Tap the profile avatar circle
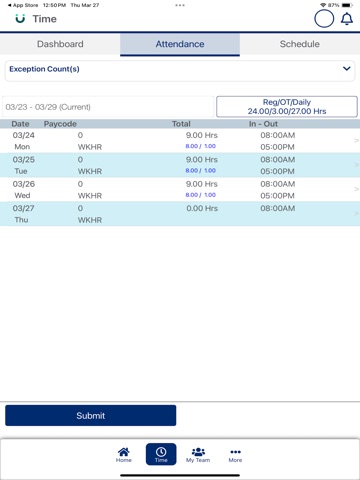Viewport: 360px width, 480px height. (x=324, y=19)
